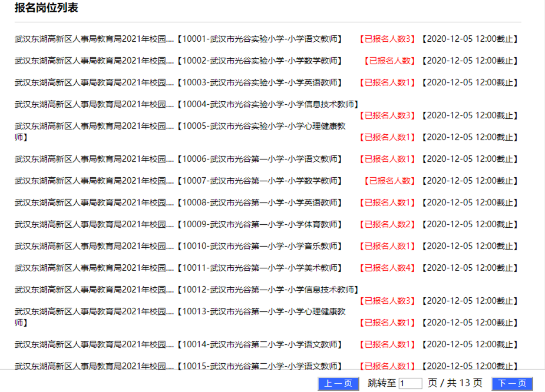Screen dimensions: 545x392
Task: Open position 10002 光谷实验小学 小学数学教师
Action: coord(260,61)
